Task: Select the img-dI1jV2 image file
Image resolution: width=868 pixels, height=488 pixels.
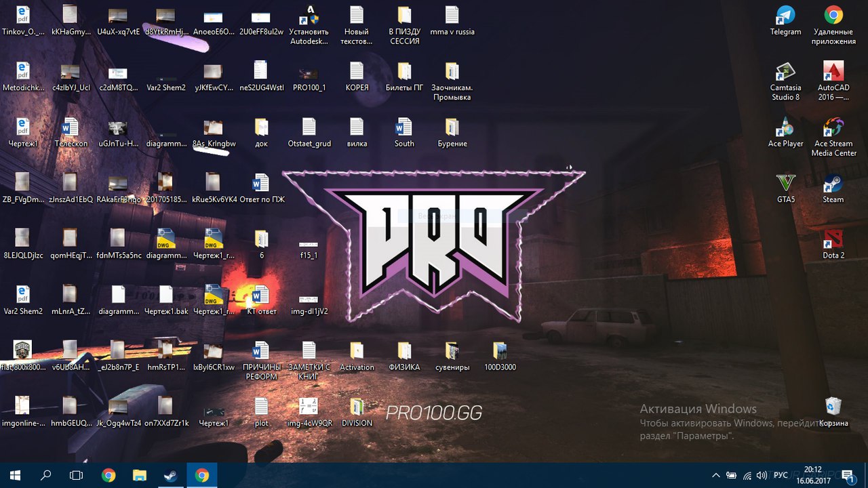Action: coord(309,305)
